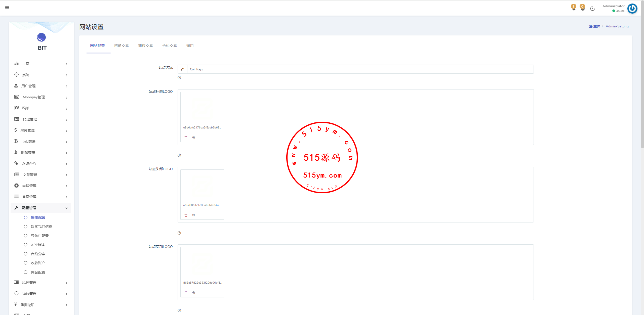This screenshot has height=315, width=644.
Task: Open the first notification bell icon
Action: (574, 8)
